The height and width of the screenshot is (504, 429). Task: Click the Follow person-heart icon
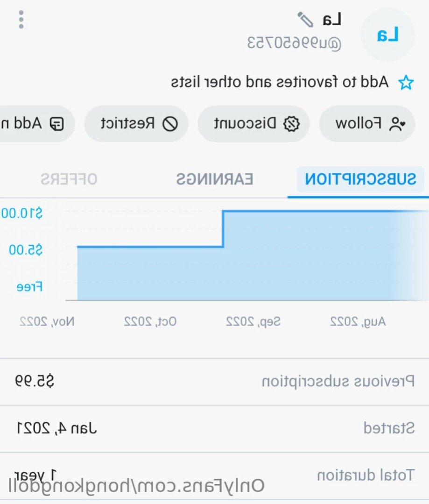[x=397, y=124]
